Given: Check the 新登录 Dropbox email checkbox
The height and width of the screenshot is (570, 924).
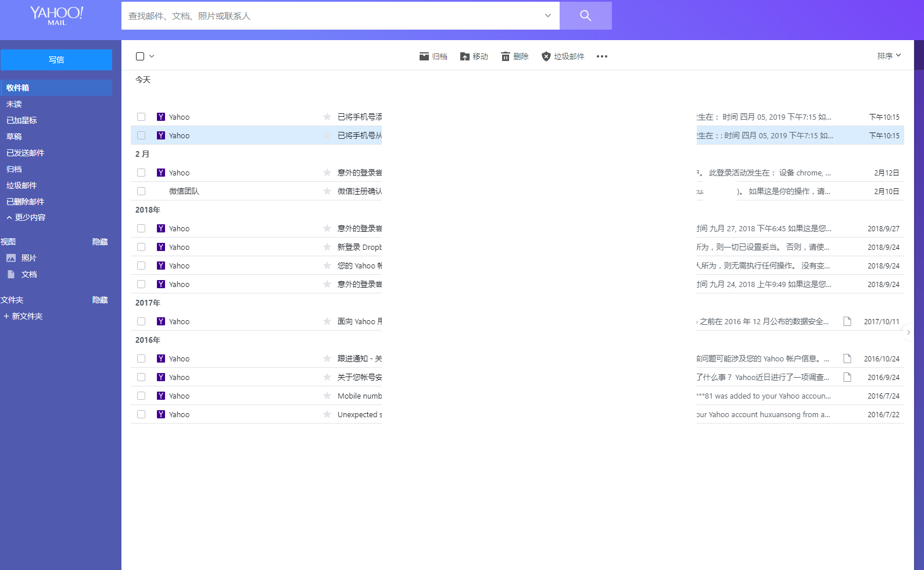Looking at the screenshot, I should point(141,247).
